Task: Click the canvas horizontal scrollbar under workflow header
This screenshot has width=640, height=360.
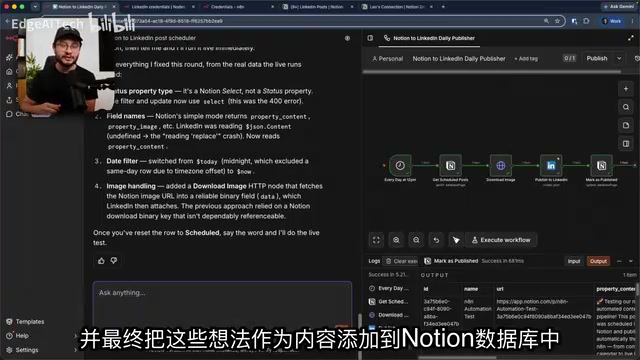Action: (x=492, y=72)
